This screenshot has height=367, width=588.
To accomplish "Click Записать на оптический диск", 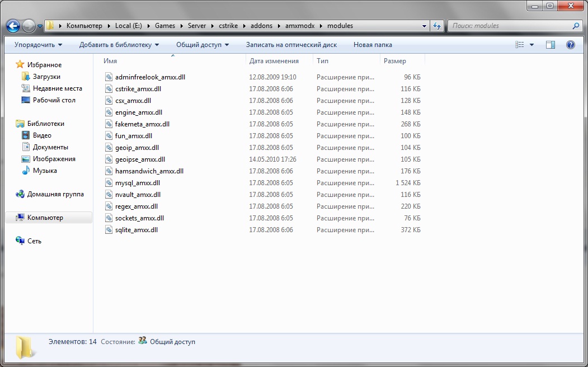I will [x=291, y=45].
